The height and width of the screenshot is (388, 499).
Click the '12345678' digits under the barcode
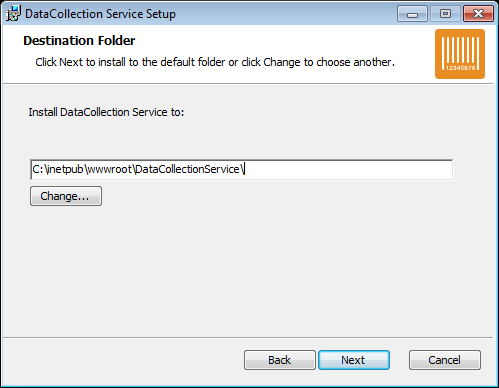tap(460, 68)
